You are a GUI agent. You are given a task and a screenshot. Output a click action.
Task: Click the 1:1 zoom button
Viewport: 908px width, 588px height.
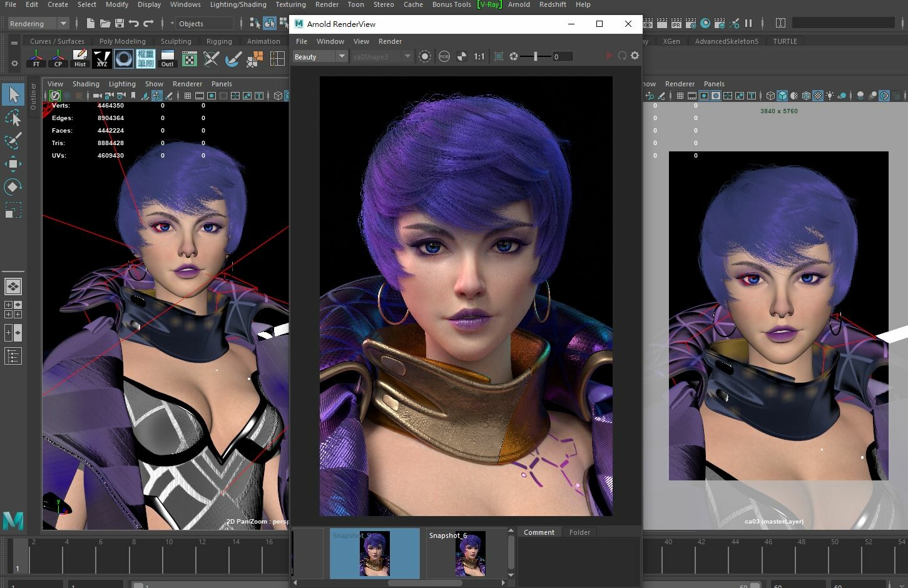[x=479, y=56]
